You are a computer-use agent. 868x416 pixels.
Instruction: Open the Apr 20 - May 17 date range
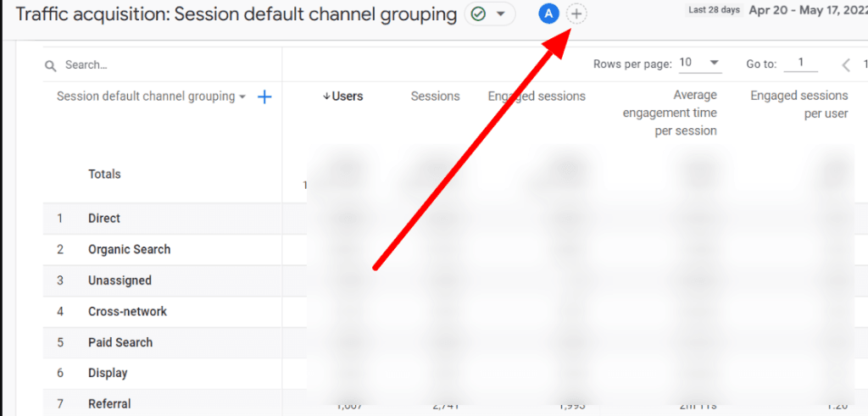807,12
